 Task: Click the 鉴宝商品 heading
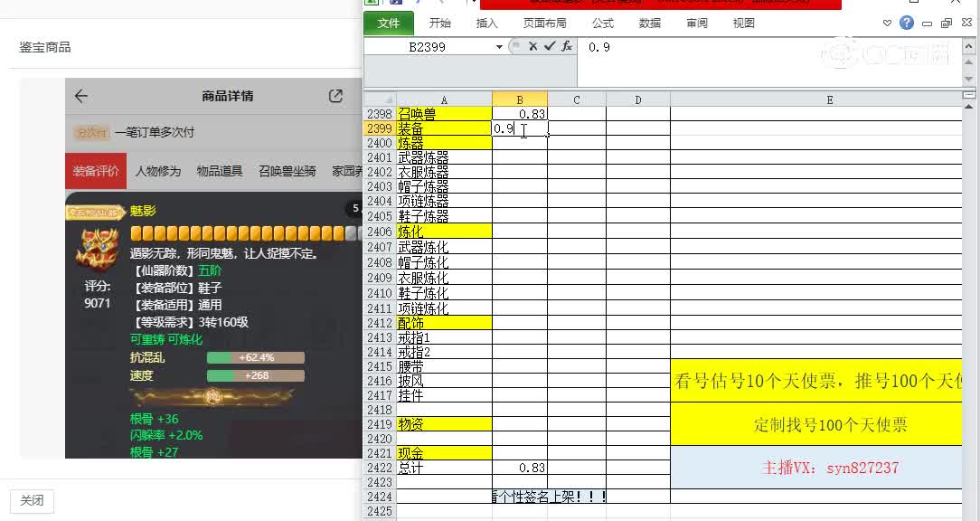tap(45, 47)
